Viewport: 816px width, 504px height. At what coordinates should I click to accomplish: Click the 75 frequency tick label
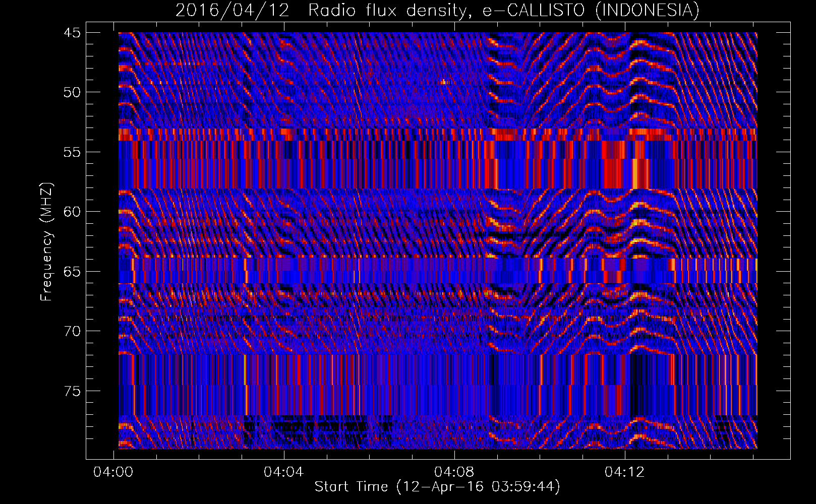(x=72, y=391)
